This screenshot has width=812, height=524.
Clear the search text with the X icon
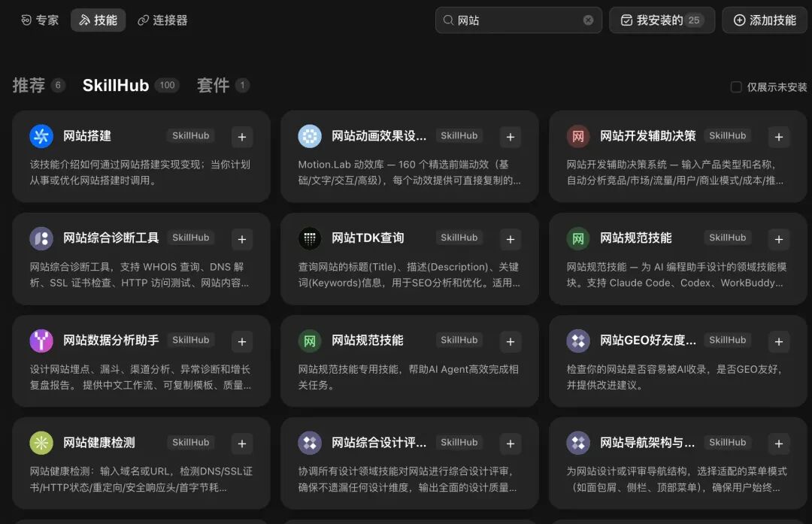click(588, 20)
